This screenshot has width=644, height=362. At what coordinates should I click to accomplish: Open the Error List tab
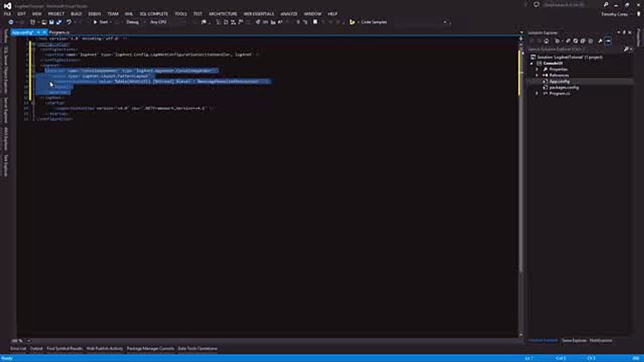[x=18, y=348]
